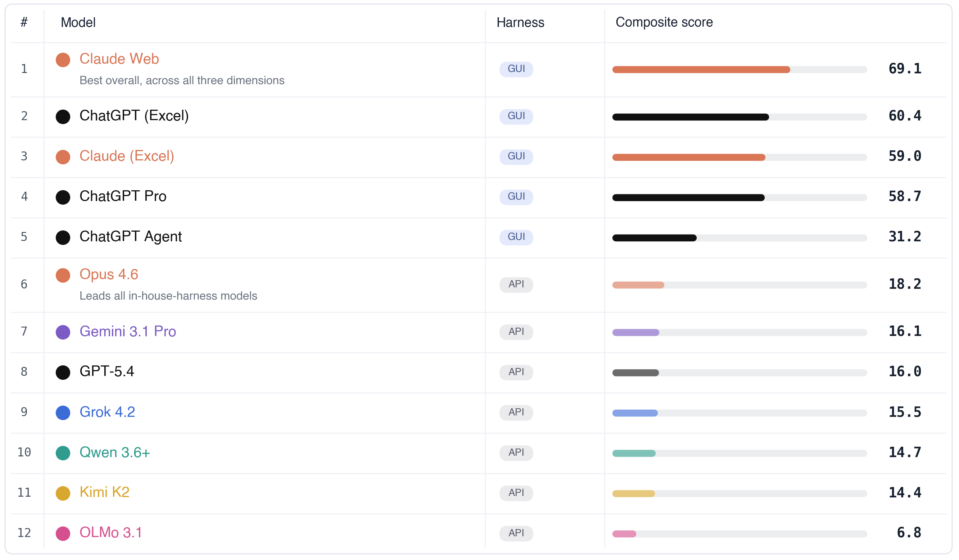
Task: Click the API badge in the Gemini 3.1 Pro row
Action: coord(516,332)
